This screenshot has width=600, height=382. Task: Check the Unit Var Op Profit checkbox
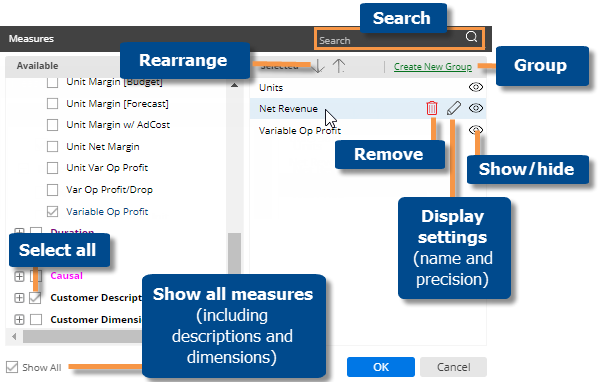click(x=52, y=168)
